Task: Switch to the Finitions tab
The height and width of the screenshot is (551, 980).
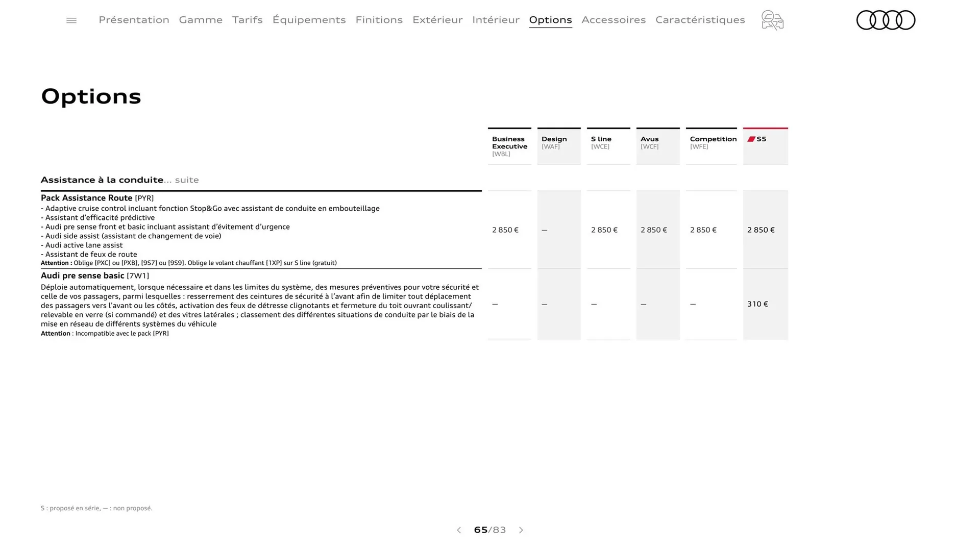Action: tap(379, 19)
